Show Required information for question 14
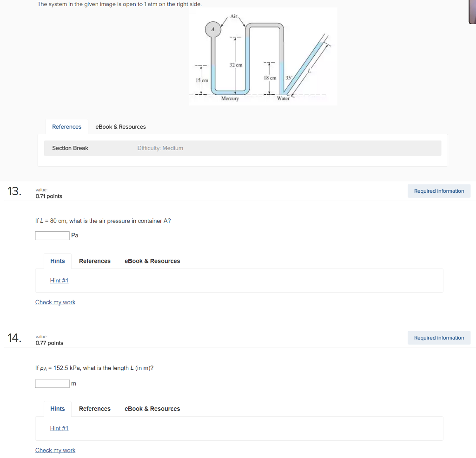Viewport: 476px width, 458px height. click(439, 338)
